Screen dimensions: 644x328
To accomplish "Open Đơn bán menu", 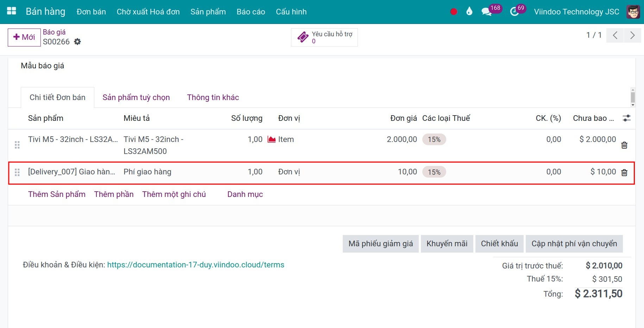I will pyautogui.click(x=91, y=12).
